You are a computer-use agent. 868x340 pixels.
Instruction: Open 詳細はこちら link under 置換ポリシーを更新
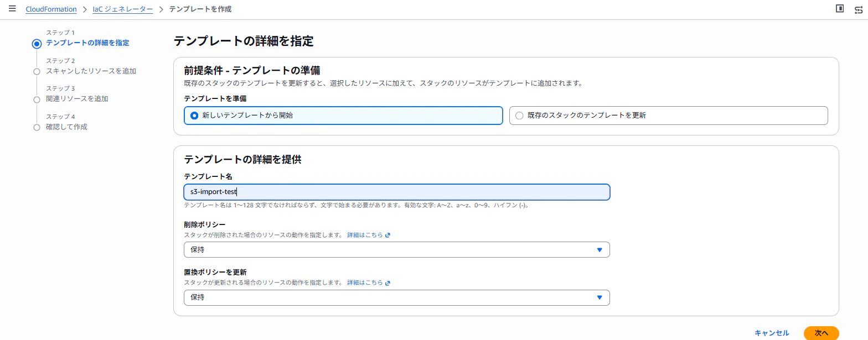click(365, 283)
